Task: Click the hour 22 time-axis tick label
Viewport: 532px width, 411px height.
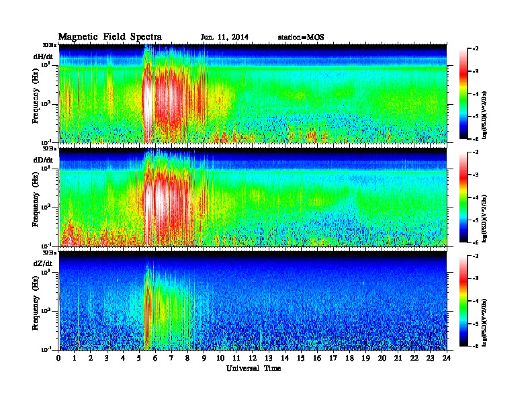Action: tap(414, 358)
